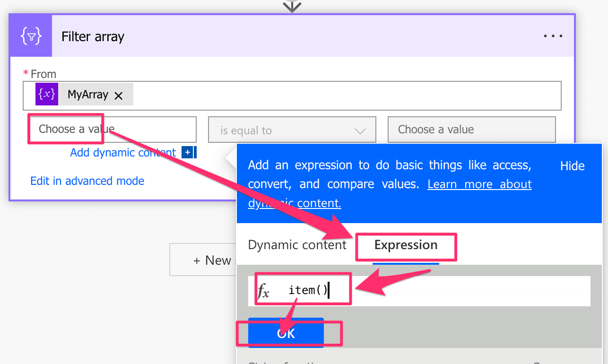
Task: Click the insert step arrow above the Filter array card
Action: (292, 7)
